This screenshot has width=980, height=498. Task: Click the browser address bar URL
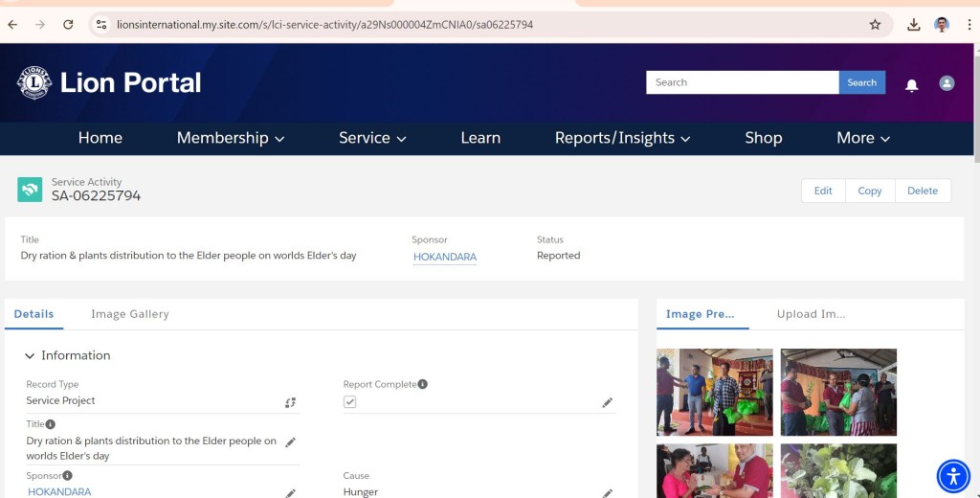[325, 24]
